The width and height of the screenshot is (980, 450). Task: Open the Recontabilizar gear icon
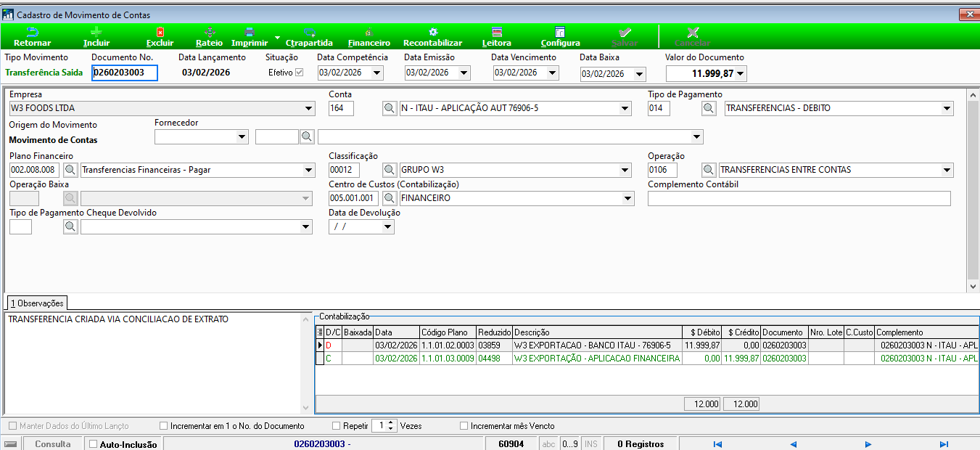433,32
